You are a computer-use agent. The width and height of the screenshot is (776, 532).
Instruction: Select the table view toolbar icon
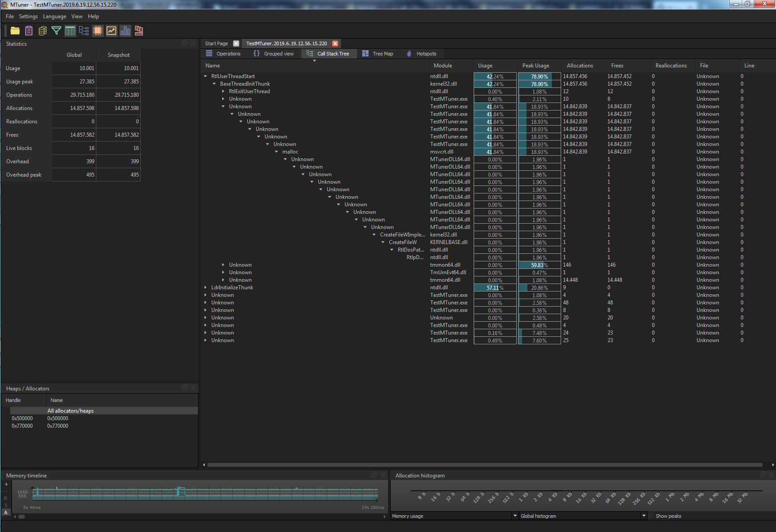point(70,31)
